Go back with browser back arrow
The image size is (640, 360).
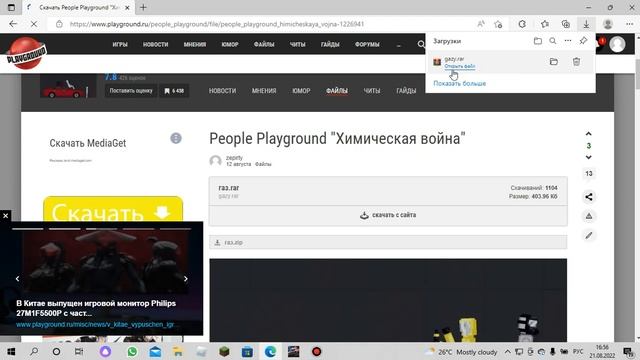13,24
